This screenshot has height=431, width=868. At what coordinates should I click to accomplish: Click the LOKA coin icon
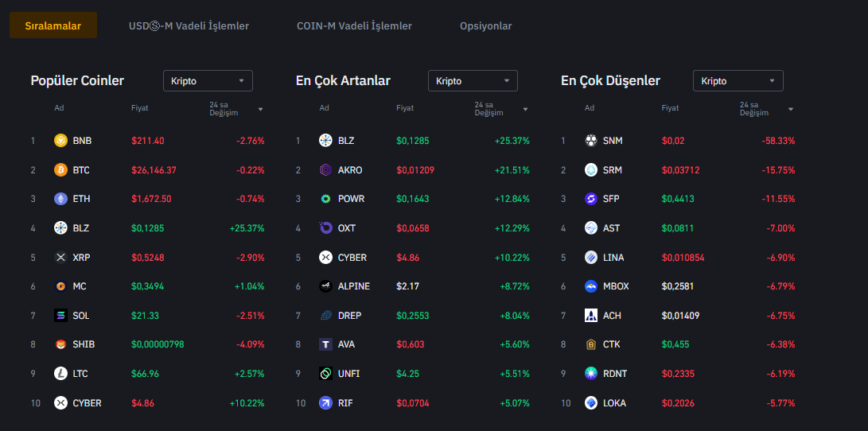click(x=590, y=403)
